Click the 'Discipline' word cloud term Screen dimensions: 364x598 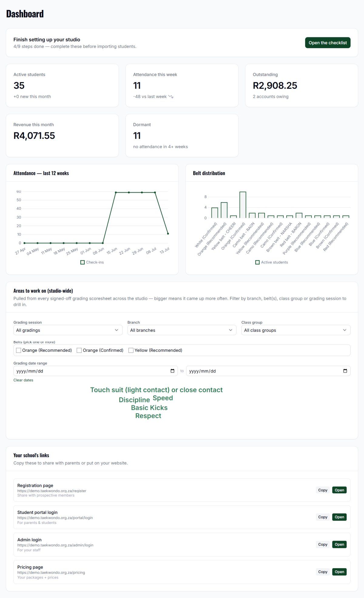pos(134,400)
